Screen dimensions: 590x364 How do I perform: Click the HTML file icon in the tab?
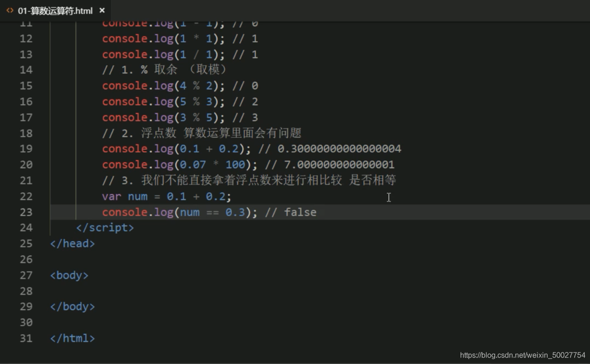coord(10,10)
